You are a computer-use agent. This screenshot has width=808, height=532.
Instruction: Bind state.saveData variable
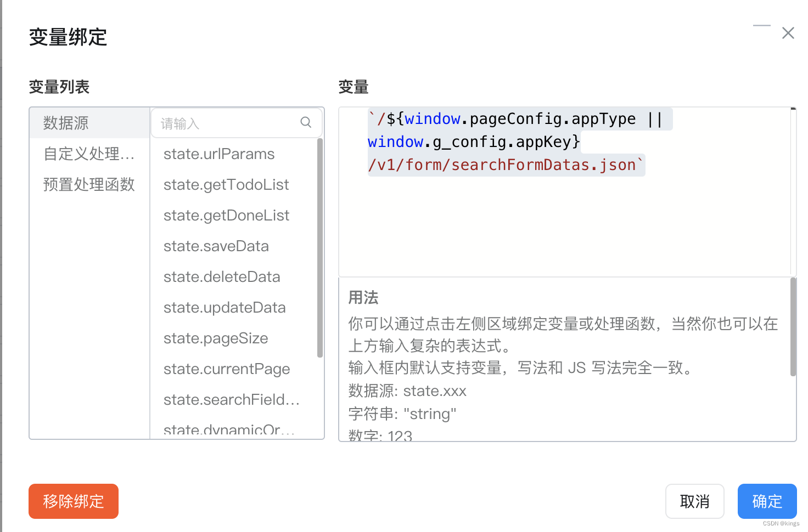point(216,246)
